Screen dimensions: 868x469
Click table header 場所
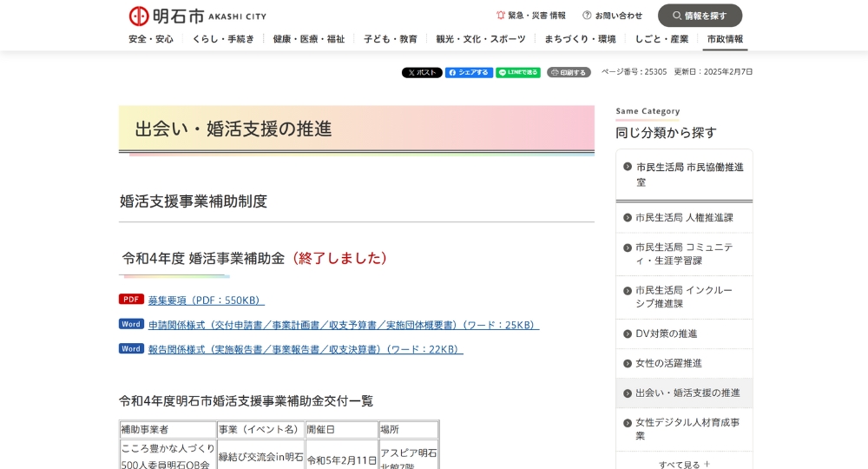(409, 429)
